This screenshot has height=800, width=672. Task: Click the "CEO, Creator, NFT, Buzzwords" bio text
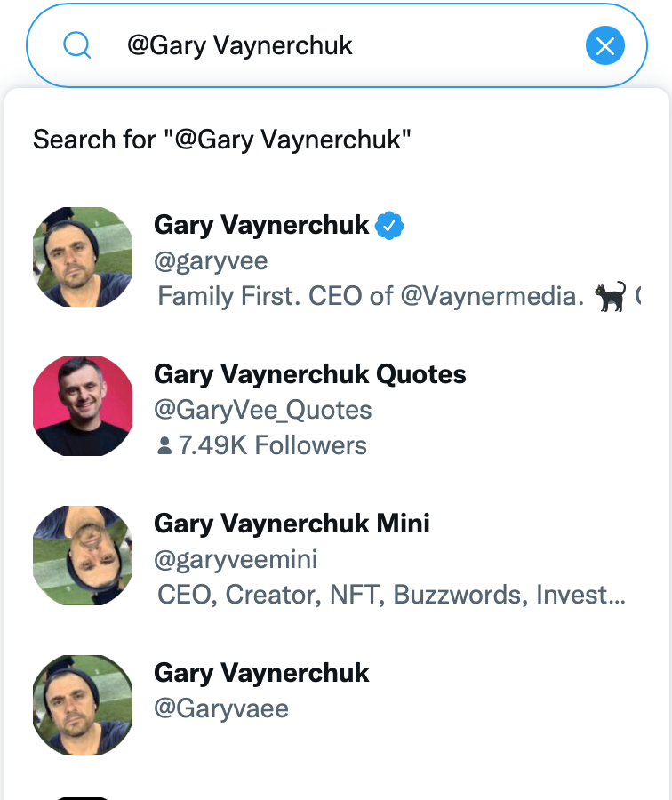(391, 595)
